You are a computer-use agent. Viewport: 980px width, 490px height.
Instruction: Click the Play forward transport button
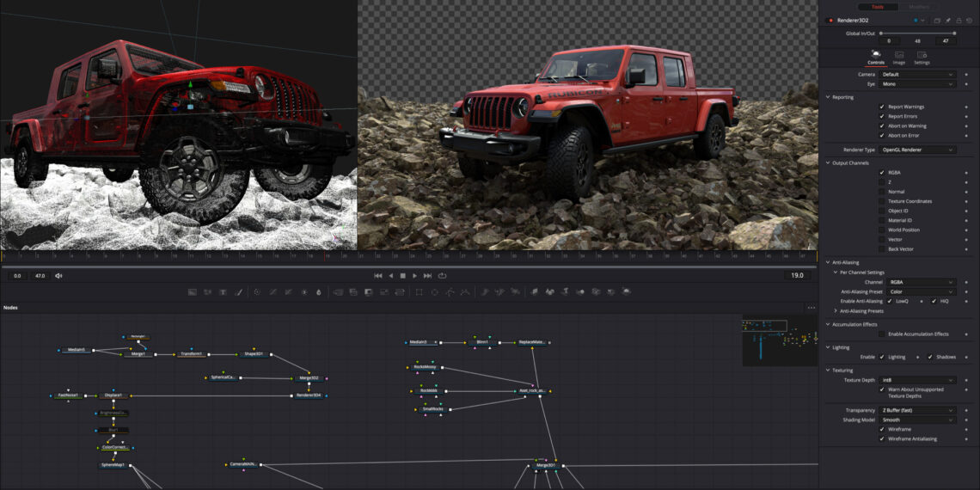tap(415, 276)
